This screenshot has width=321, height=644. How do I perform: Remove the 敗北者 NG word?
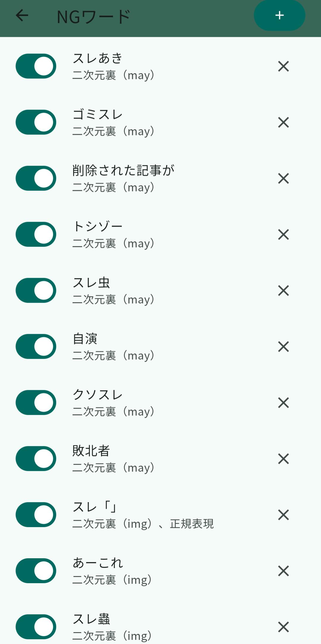283,459
